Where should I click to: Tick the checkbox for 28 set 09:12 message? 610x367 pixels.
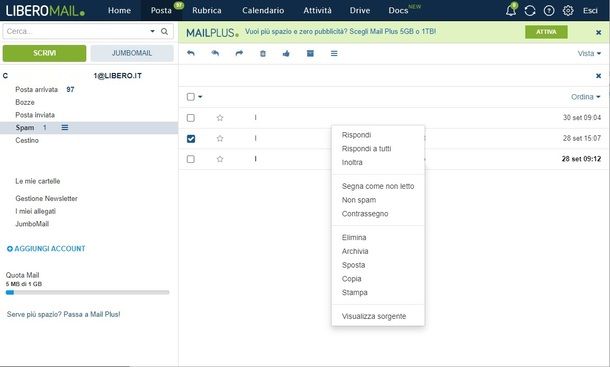click(x=191, y=159)
